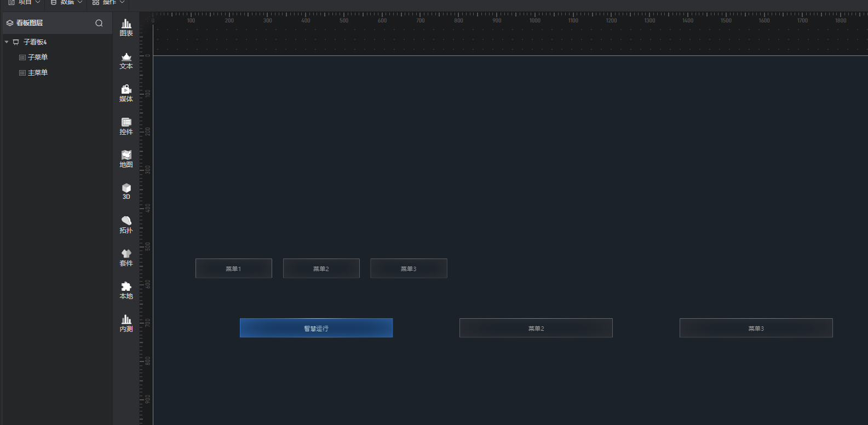Open the 媒体 (Media) component category

[x=126, y=93]
